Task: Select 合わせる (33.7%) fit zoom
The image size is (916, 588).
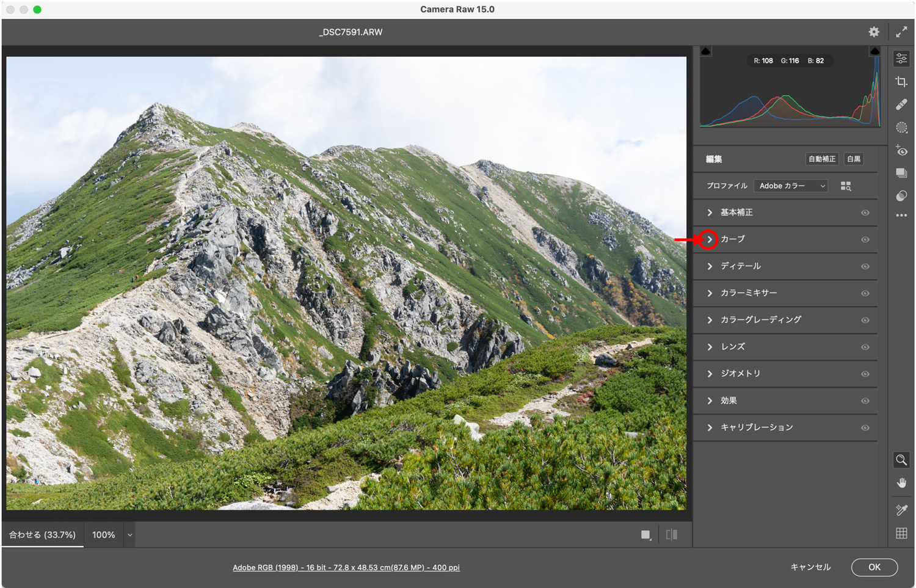Action: 42,535
